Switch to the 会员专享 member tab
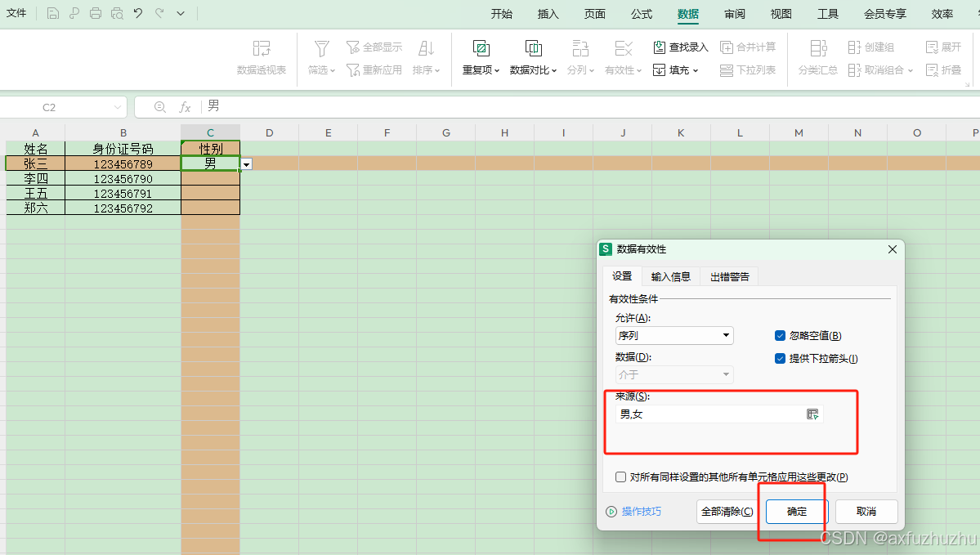 (885, 14)
